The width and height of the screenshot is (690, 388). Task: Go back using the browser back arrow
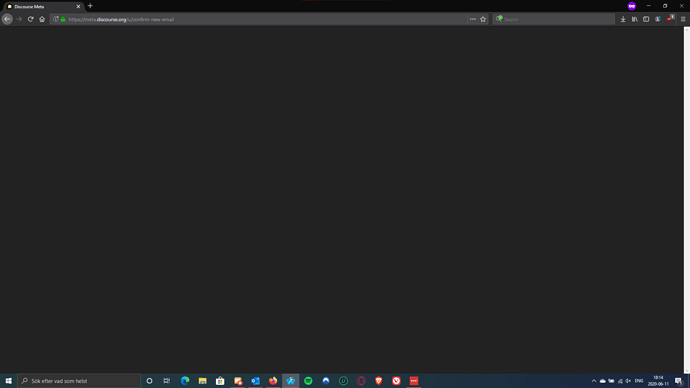(x=7, y=19)
